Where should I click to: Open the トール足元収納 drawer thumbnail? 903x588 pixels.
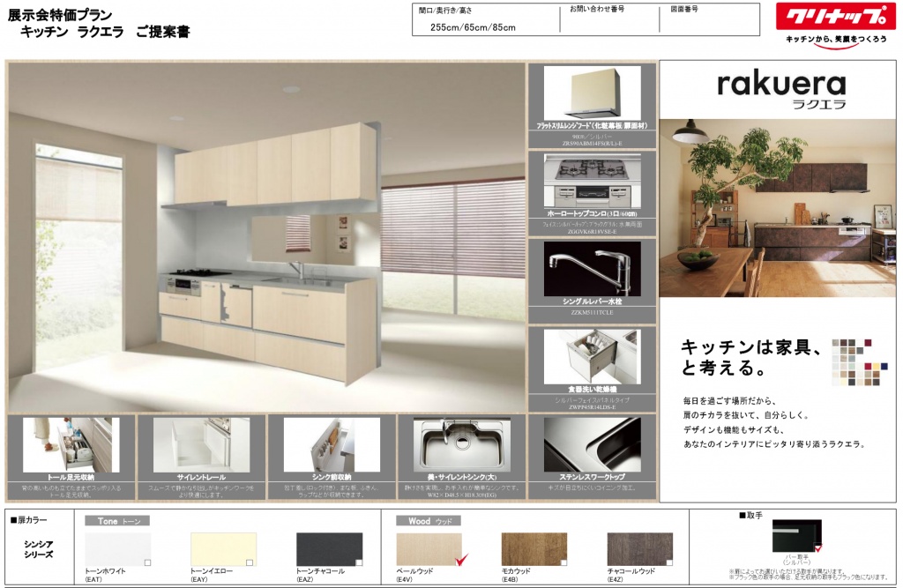point(71,444)
